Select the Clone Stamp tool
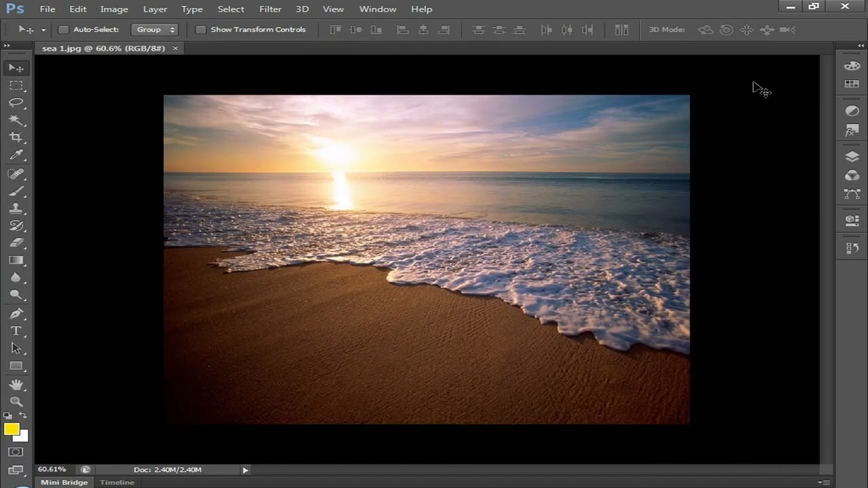Viewport: 868px width, 488px height. [16, 208]
